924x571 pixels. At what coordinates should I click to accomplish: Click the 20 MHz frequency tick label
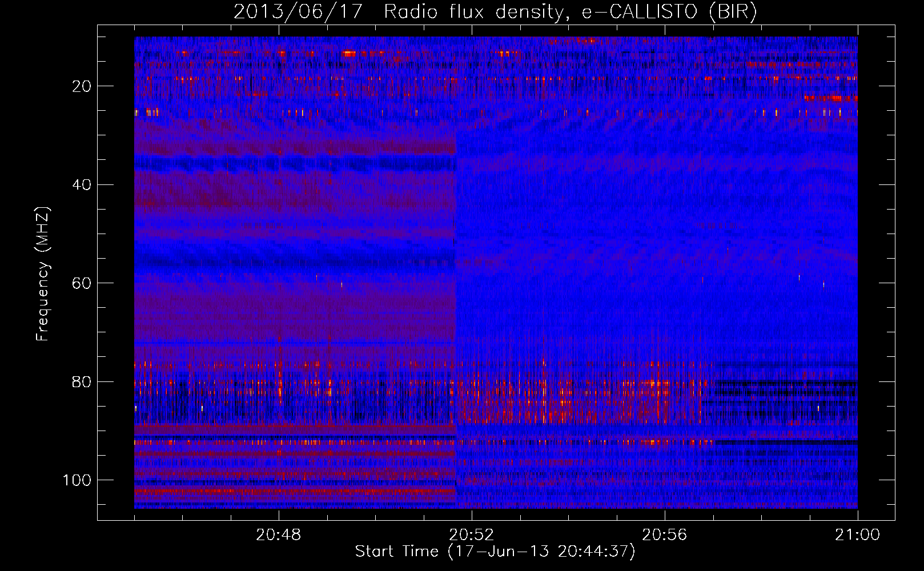[82, 86]
